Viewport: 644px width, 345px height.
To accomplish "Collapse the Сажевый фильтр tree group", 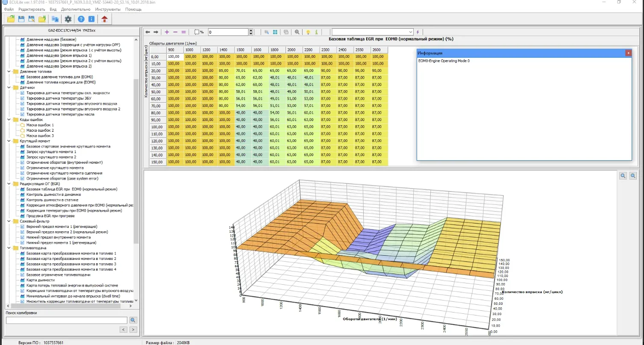I will tap(10, 221).
